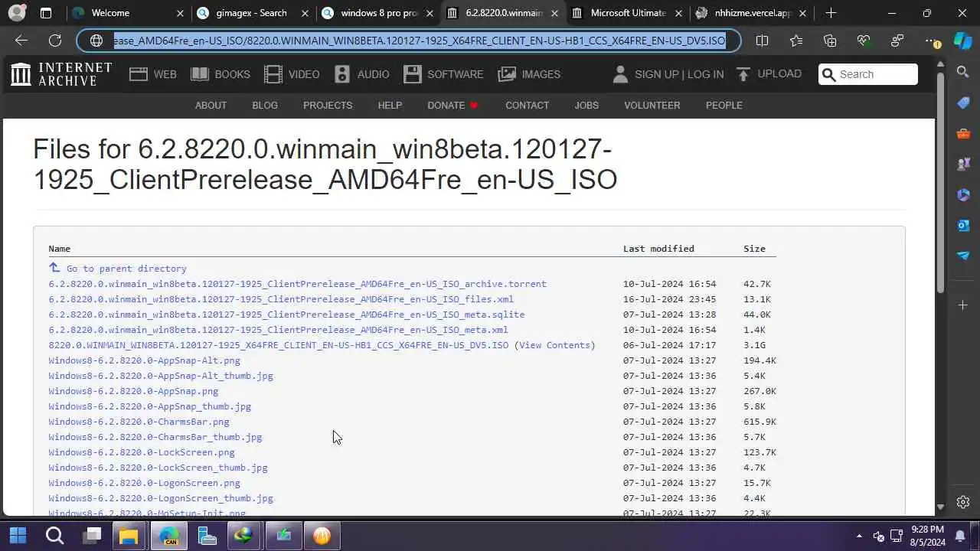This screenshot has width=980, height=551.
Task: Switch to the nhhizme.vercel.app tab
Action: click(x=751, y=13)
